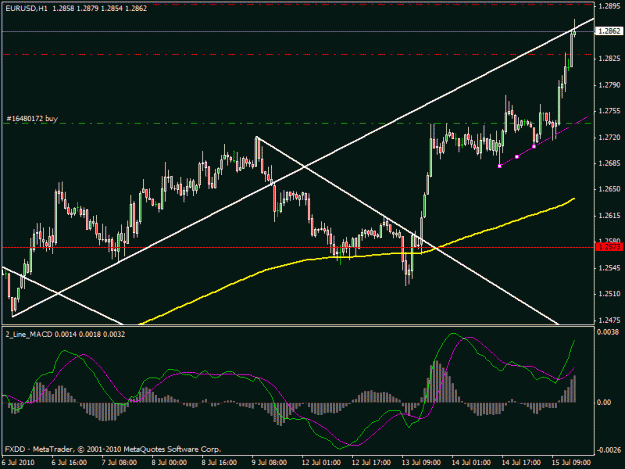Image resolution: width=625 pixels, height=469 pixels.
Task: Click the EURUSD,H1 chart title text
Action: [26, 8]
